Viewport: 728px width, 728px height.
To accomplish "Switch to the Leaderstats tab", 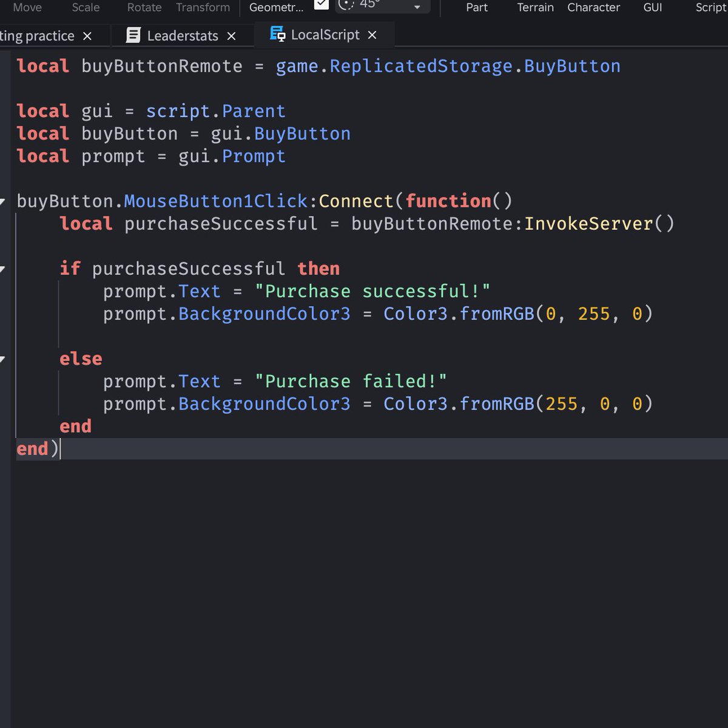I will (x=183, y=36).
